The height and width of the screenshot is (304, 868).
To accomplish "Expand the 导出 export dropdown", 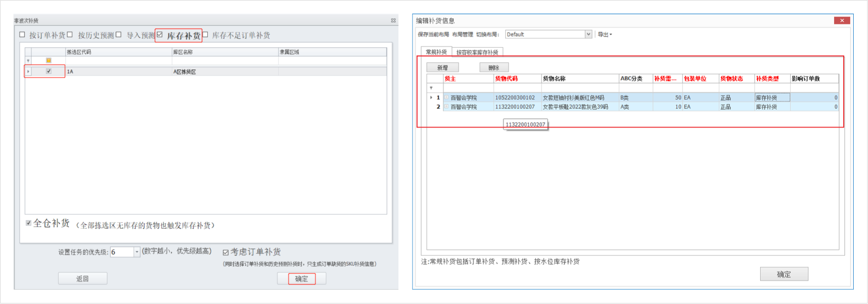I will (x=605, y=34).
